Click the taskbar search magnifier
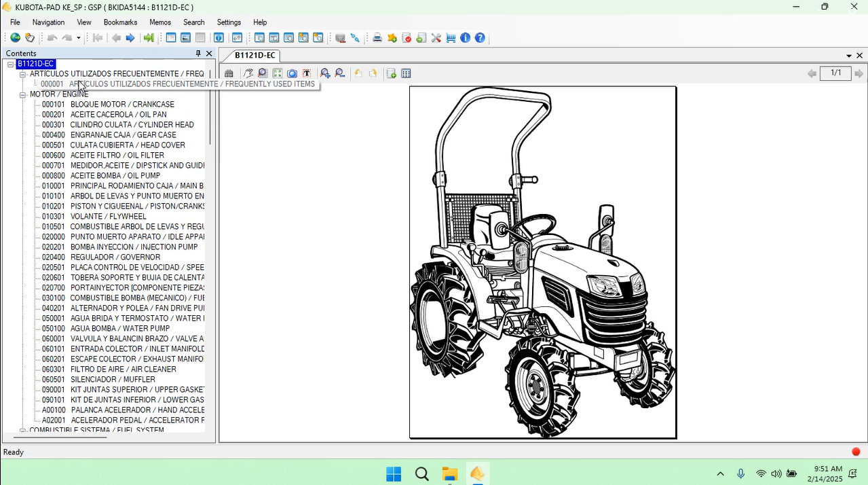The width and height of the screenshot is (868, 485). pos(421,474)
